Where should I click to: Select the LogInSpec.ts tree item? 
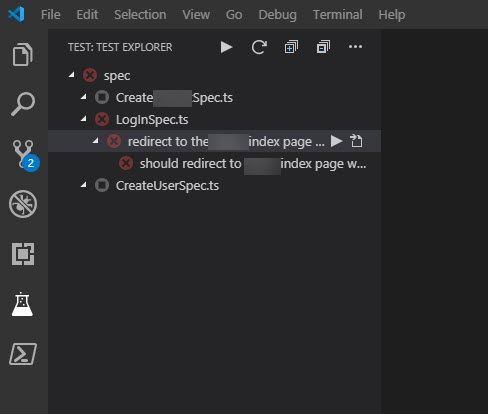point(215,119)
